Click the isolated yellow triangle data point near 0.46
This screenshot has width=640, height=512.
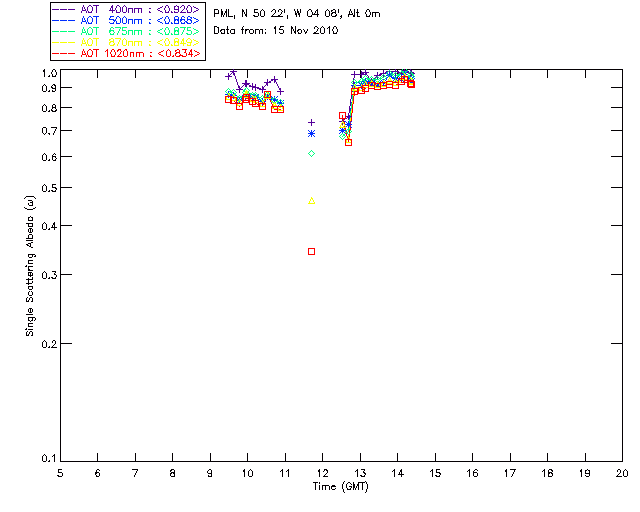coord(311,200)
